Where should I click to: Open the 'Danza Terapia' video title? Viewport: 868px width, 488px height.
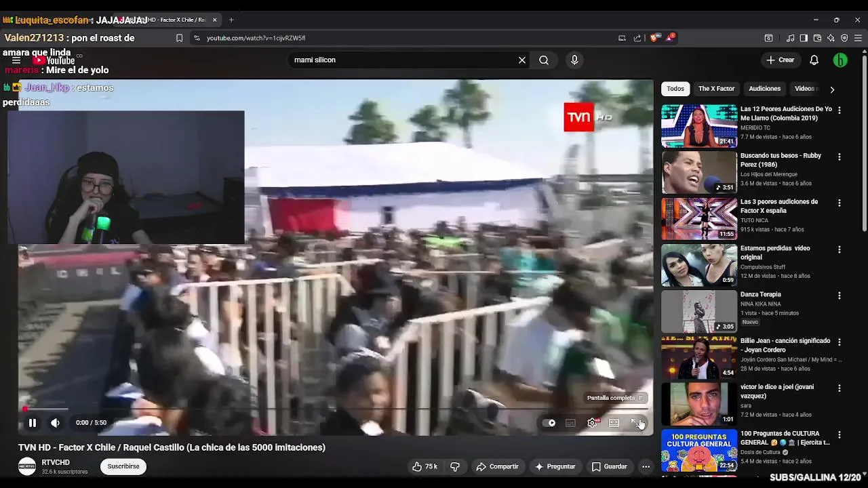tap(761, 295)
